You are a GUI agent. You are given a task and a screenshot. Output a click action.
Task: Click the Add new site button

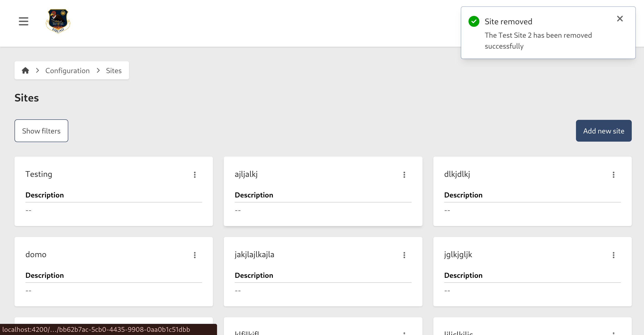tap(604, 131)
